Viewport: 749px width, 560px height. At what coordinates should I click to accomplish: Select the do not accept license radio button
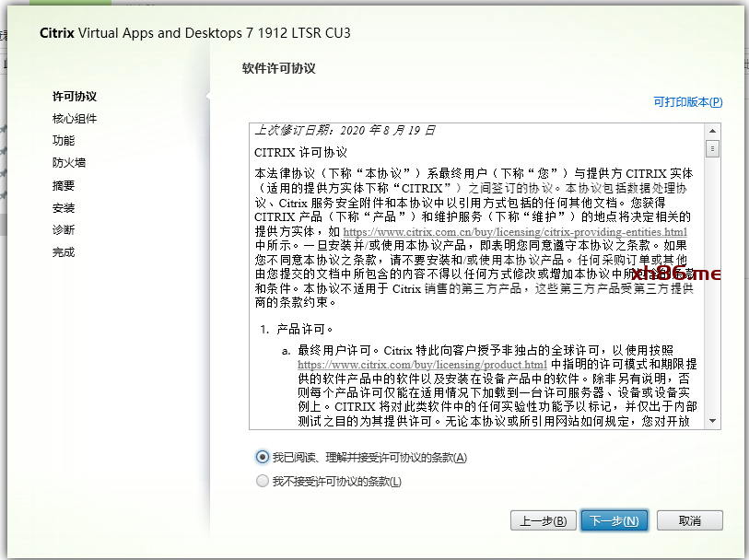263,481
